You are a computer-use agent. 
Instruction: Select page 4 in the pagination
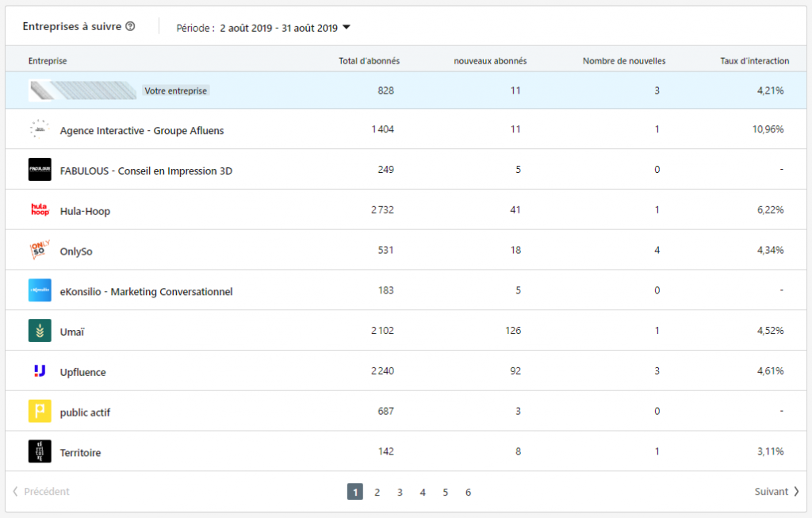tap(423, 492)
